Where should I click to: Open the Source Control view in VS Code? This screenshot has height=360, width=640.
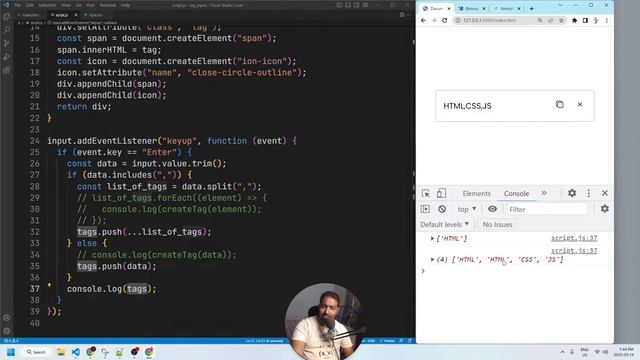pos(7,43)
